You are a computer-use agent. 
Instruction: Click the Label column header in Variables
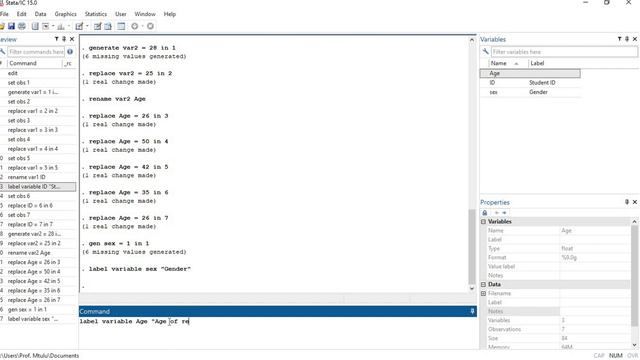point(554,63)
